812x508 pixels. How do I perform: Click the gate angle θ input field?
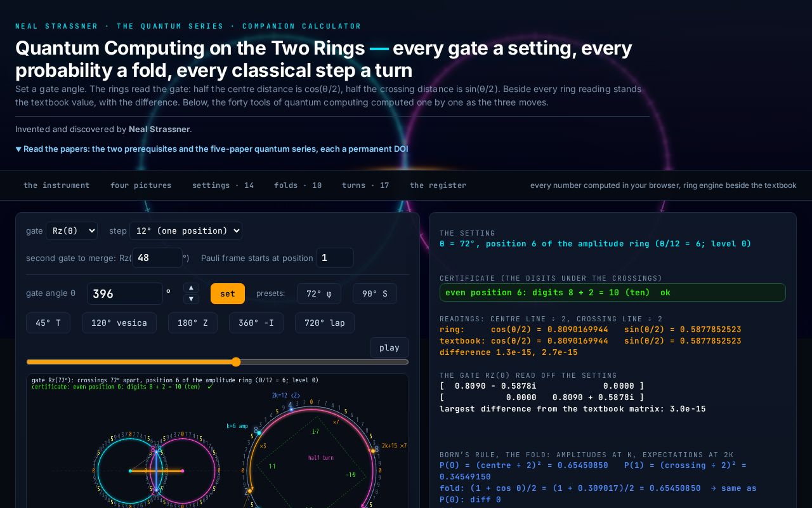[x=125, y=293]
